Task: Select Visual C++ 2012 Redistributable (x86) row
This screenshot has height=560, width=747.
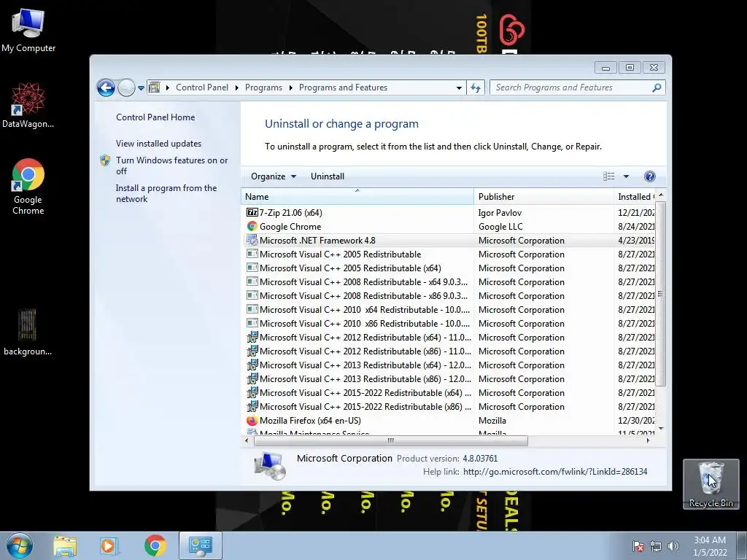Action: 449,351
